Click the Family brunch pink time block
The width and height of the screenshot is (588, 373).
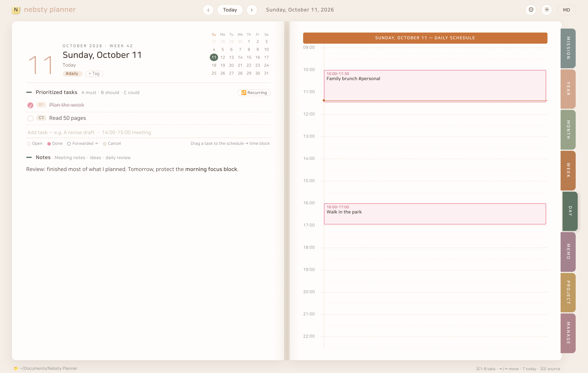point(435,86)
